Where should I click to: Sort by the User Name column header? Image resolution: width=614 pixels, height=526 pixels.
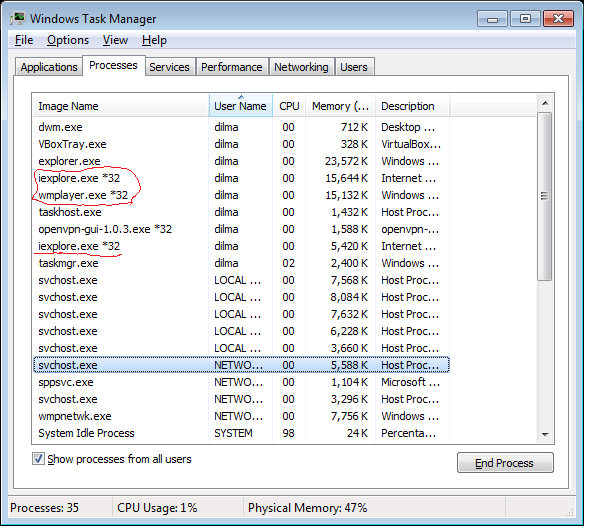240,106
